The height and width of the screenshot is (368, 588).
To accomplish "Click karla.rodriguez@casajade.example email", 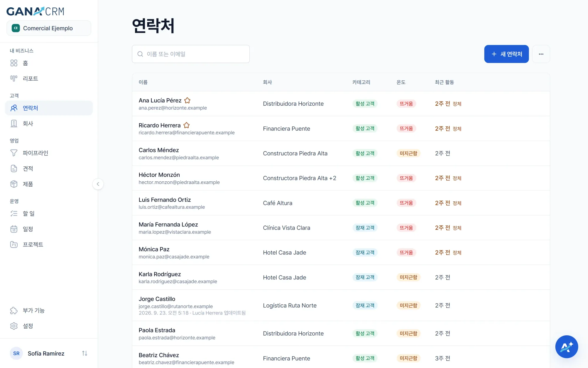I will 178,281.
